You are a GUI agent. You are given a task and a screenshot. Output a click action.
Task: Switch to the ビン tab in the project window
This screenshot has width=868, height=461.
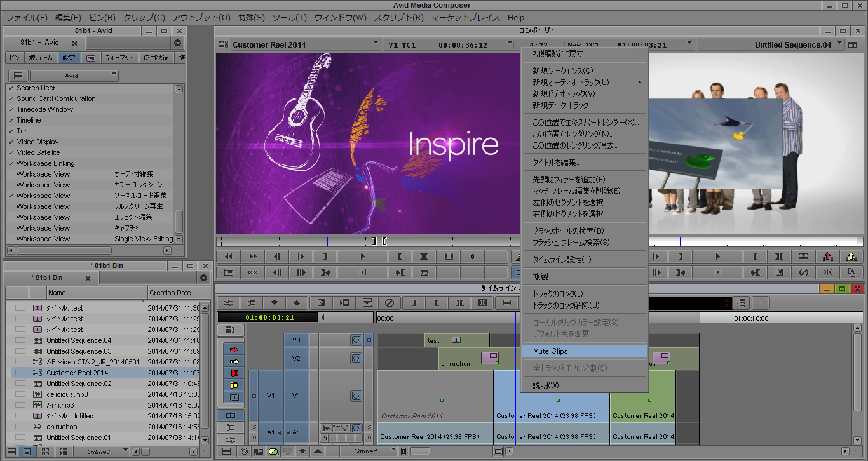[15, 58]
